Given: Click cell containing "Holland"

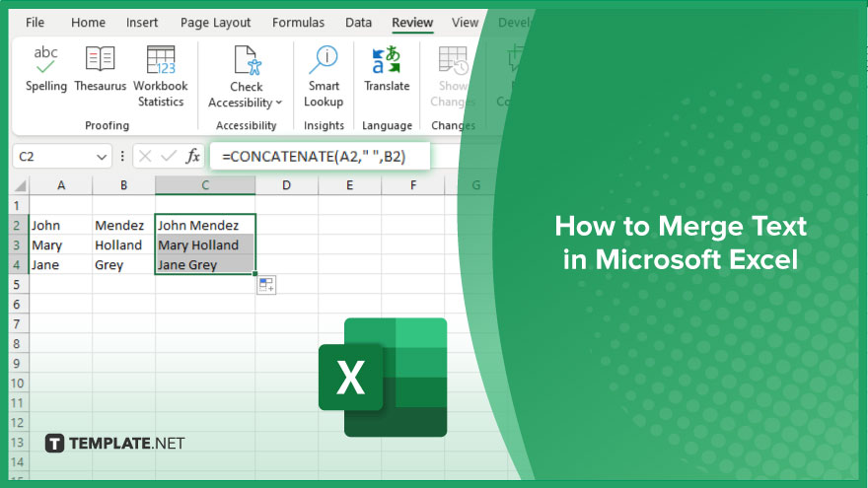Looking at the screenshot, I should (x=124, y=245).
